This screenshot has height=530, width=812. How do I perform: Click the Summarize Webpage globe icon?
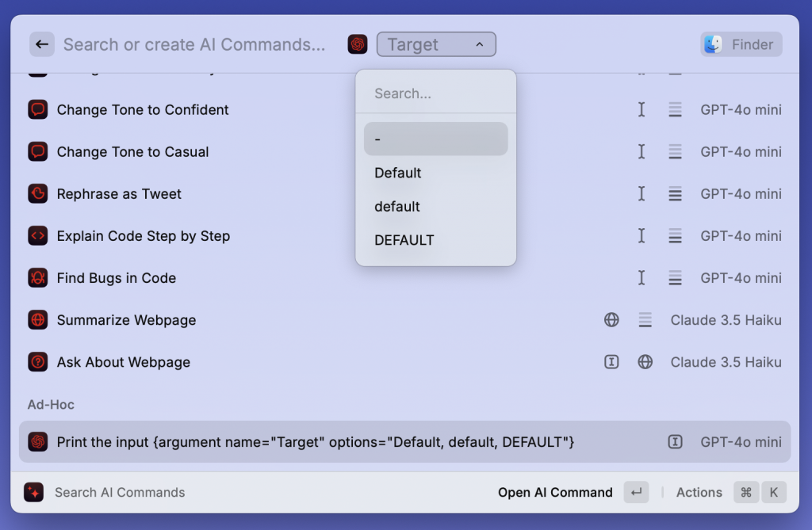[x=37, y=319]
